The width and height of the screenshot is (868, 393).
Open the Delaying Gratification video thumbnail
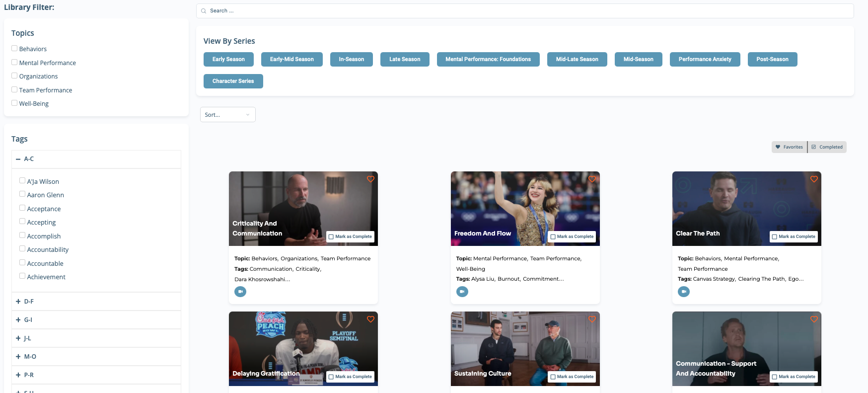point(303,349)
